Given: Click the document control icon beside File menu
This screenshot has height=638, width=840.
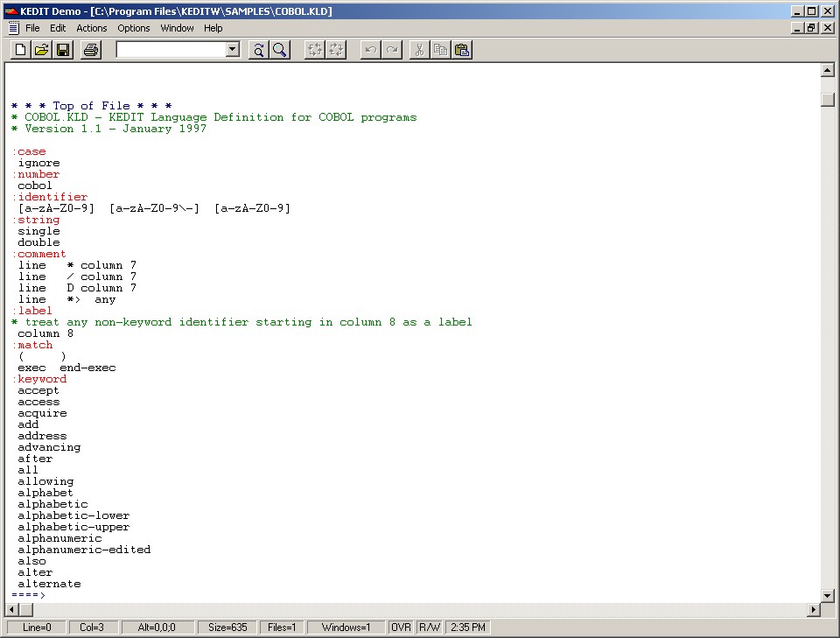Looking at the screenshot, I should point(13,28).
